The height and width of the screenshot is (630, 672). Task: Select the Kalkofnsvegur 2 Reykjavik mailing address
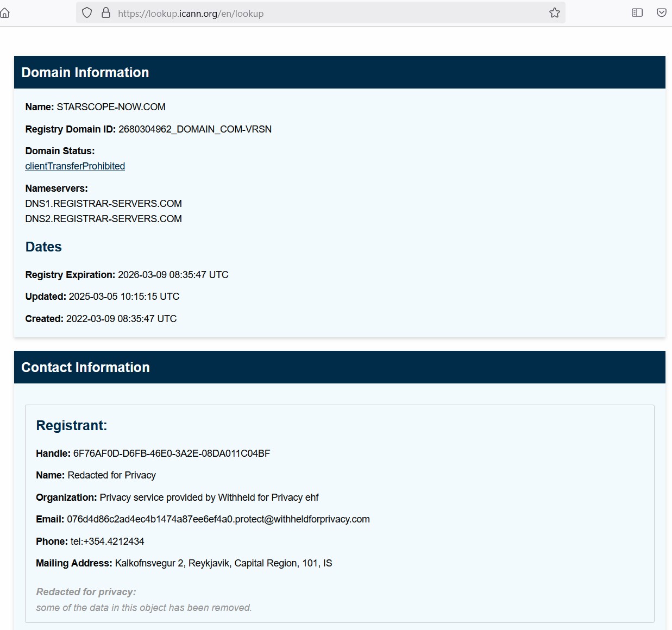[223, 563]
